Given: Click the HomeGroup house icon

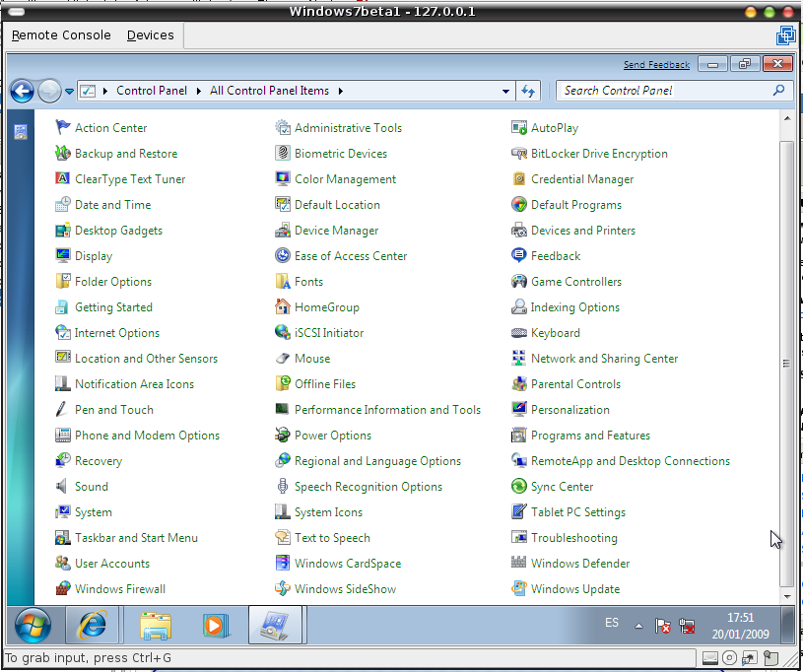Looking at the screenshot, I should [282, 306].
